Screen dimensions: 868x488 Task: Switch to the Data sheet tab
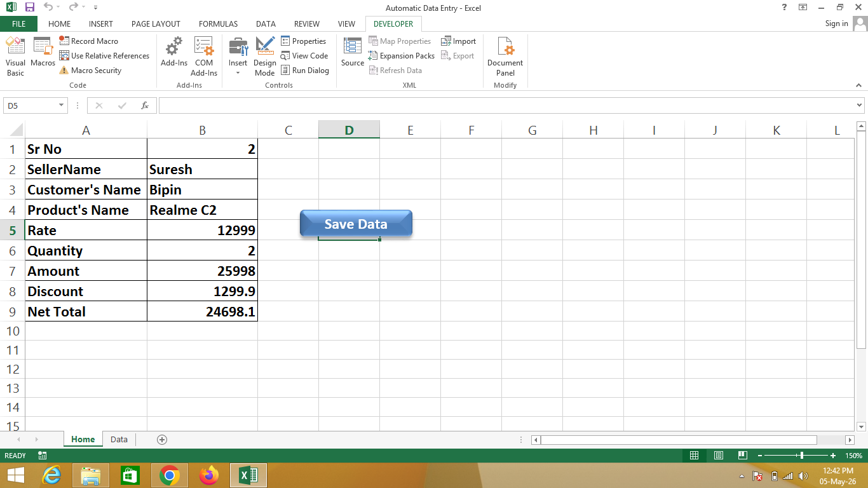click(119, 439)
